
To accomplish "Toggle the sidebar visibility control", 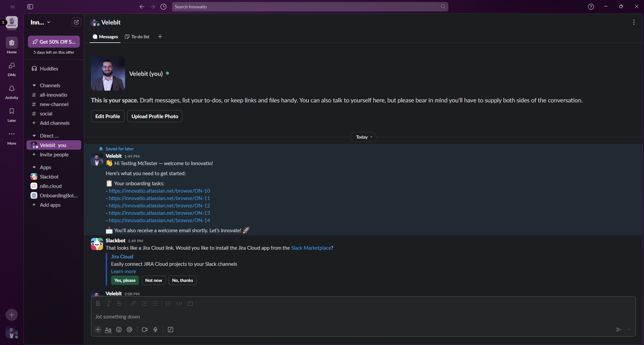I will click(x=30, y=6).
